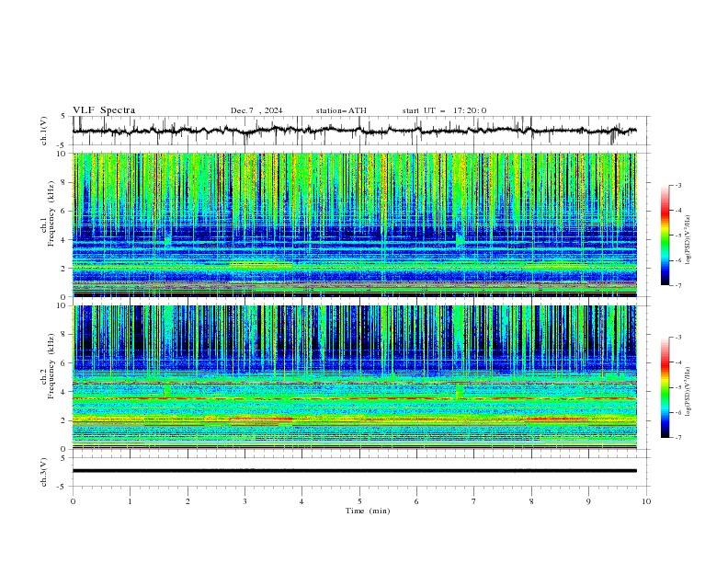Click the 'VLF Spectra' title text
Viewport: 728px width, 563px height.
[x=104, y=110]
